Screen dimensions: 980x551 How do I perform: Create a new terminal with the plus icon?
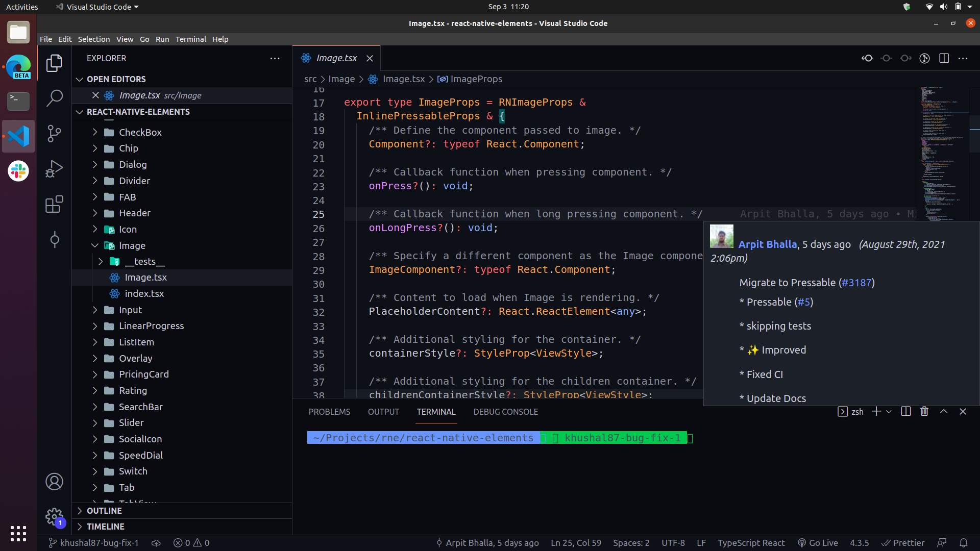tap(876, 411)
